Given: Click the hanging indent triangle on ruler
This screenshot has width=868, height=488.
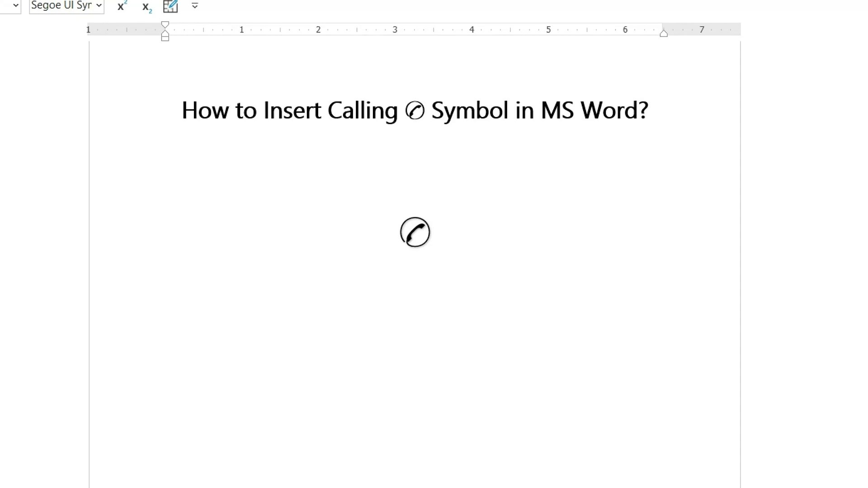Looking at the screenshot, I should click(165, 33).
